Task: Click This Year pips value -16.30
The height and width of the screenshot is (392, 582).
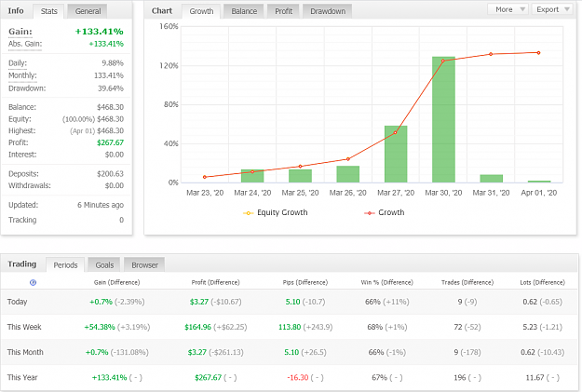Action: pyautogui.click(x=298, y=377)
